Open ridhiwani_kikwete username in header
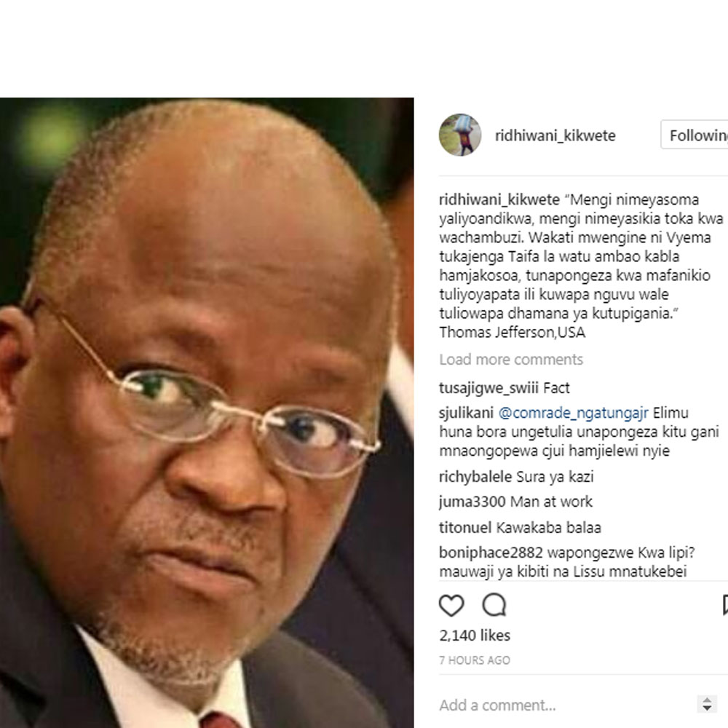Image resolution: width=728 pixels, height=728 pixels. pos(555,135)
